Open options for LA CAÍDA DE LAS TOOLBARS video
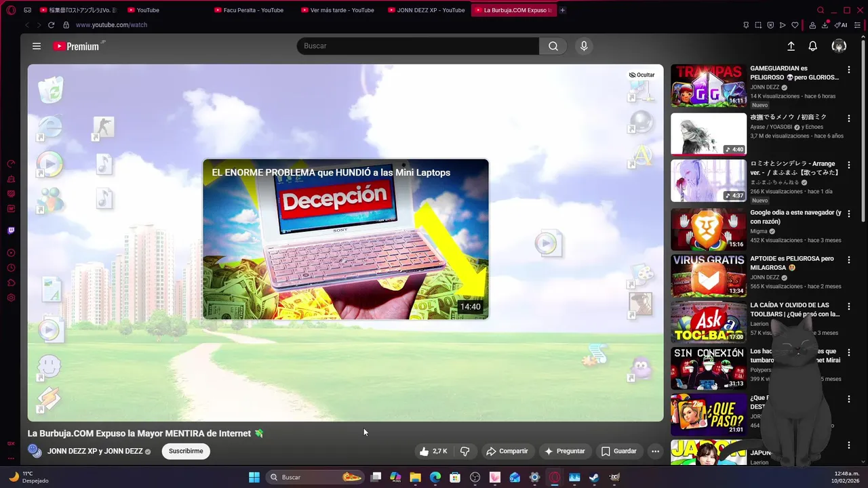This screenshot has width=868, height=488. click(848, 306)
